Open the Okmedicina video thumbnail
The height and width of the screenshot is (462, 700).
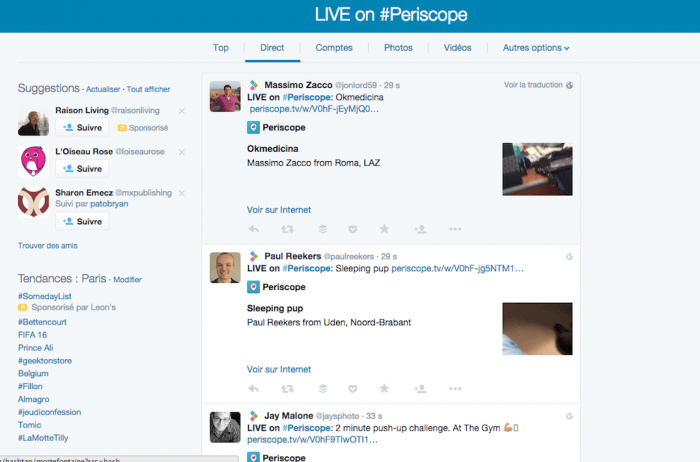(538, 169)
